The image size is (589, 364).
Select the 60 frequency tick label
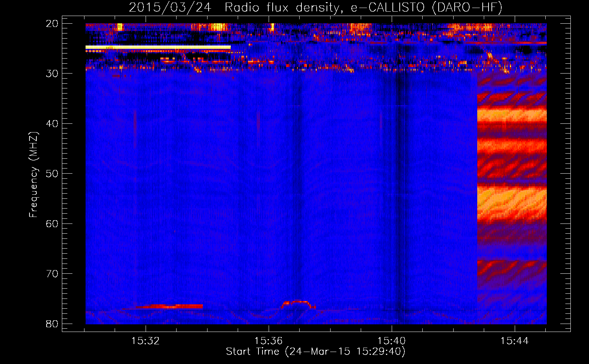pos(52,224)
